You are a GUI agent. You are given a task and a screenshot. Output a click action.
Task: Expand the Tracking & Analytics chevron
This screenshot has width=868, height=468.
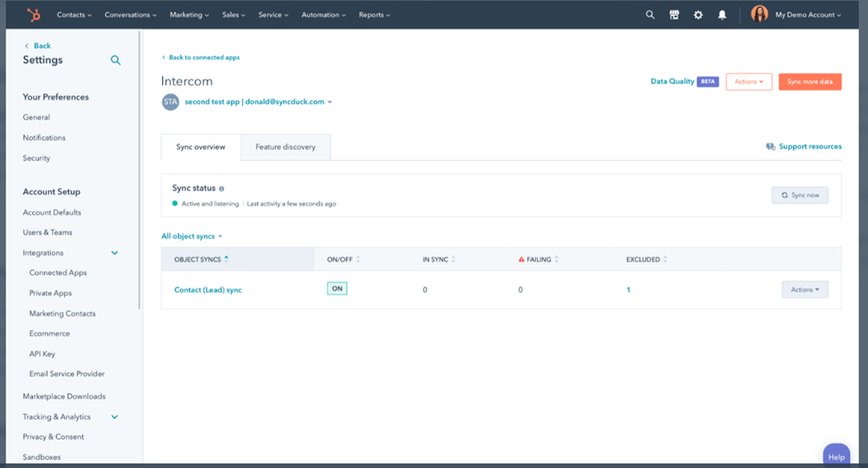click(x=115, y=417)
